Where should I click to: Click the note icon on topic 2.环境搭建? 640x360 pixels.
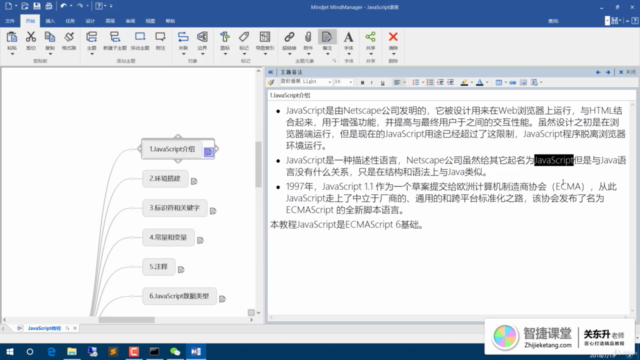(194, 181)
